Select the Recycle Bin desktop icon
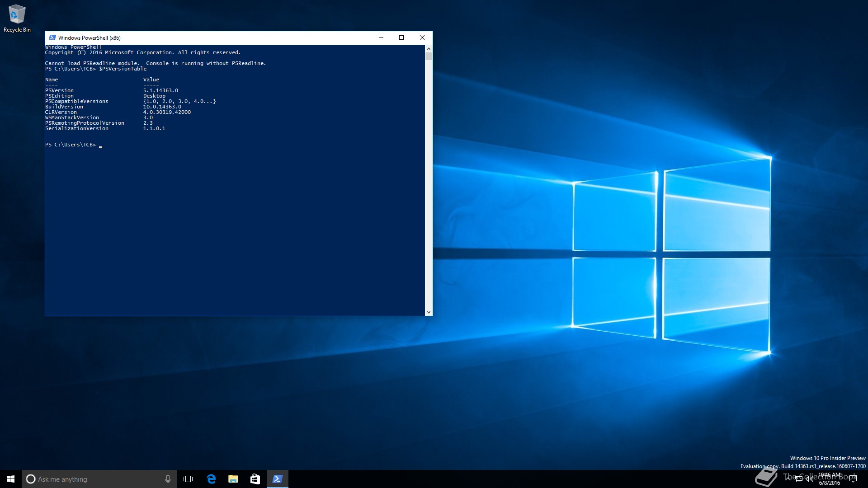Screen dimensions: 868x488 tap(17, 19)
